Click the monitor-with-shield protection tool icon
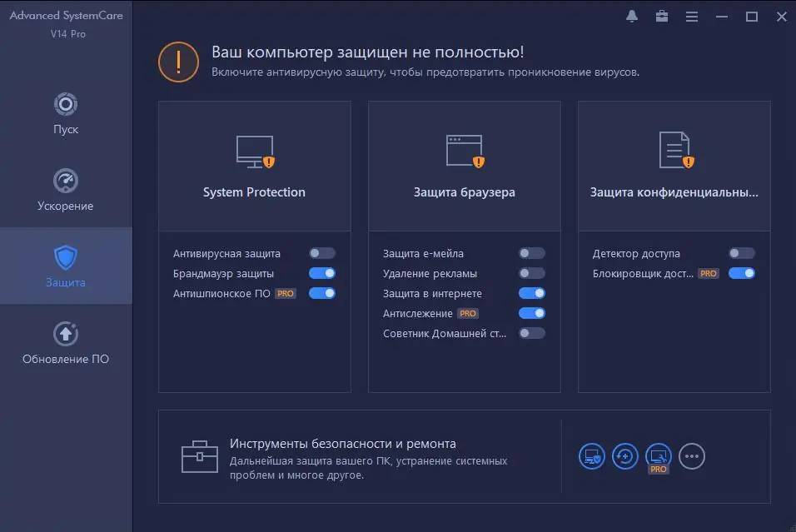This screenshot has width=796, height=532. click(591, 456)
